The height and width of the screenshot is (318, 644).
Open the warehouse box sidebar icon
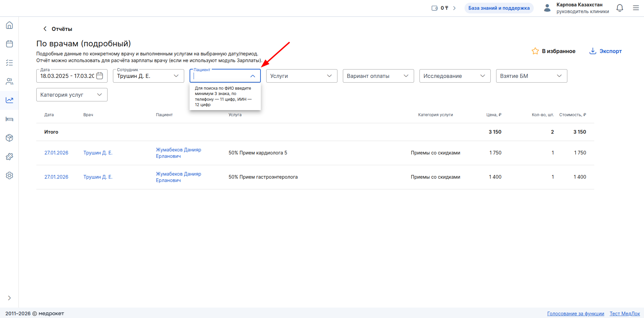coord(9,138)
